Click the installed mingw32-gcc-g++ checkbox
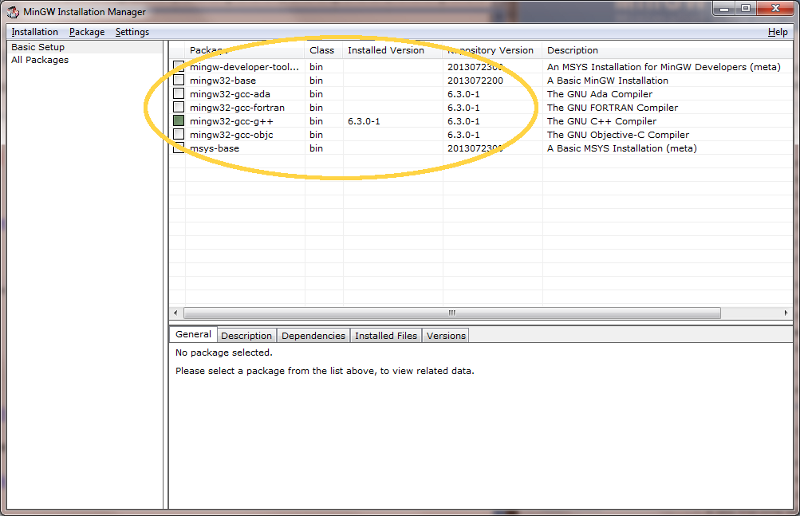The image size is (800, 516). (x=179, y=121)
